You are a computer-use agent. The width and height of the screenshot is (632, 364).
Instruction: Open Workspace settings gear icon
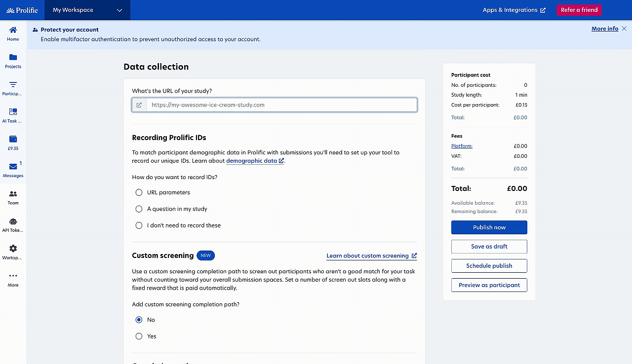(x=13, y=249)
